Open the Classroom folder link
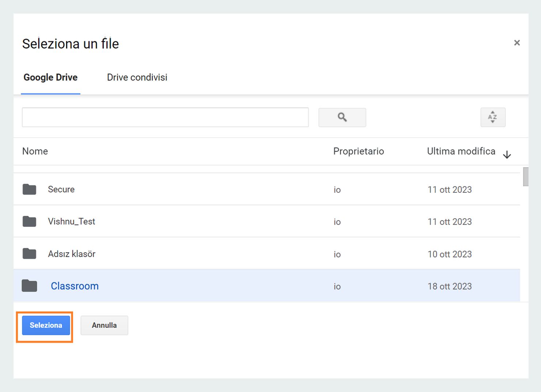The width and height of the screenshot is (541, 392). coord(75,286)
